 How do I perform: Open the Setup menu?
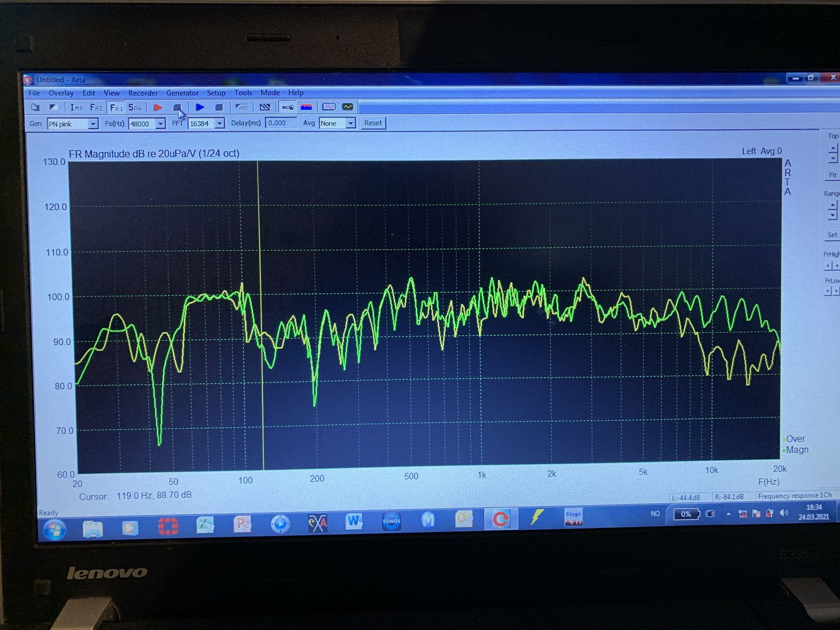[216, 93]
